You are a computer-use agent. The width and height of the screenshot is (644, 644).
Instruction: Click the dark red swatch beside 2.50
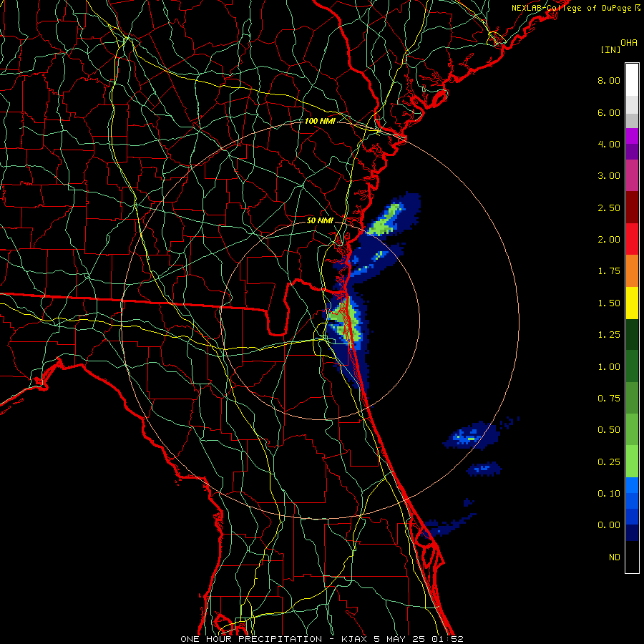pyautogui.click(x=632, y=208)
